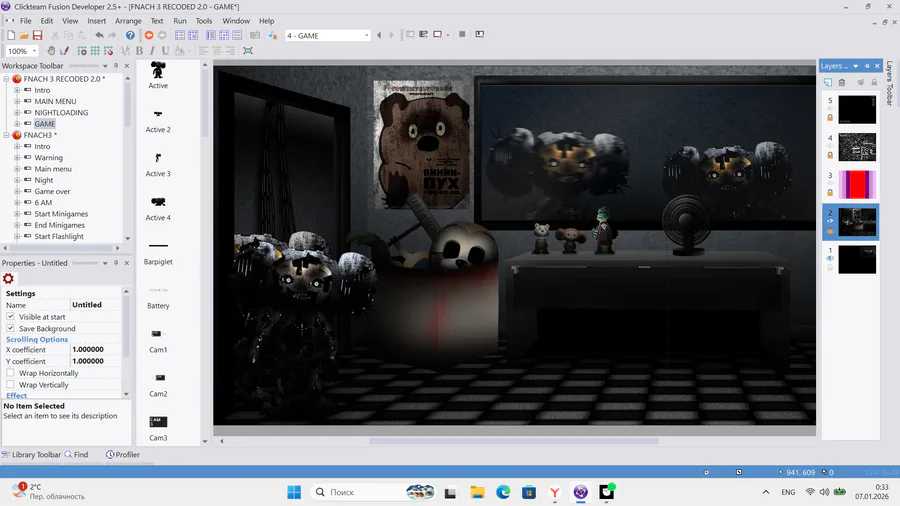The image size is (900, 506).
Task: Open the Arrange menu
Action: [x=128, y=21]
